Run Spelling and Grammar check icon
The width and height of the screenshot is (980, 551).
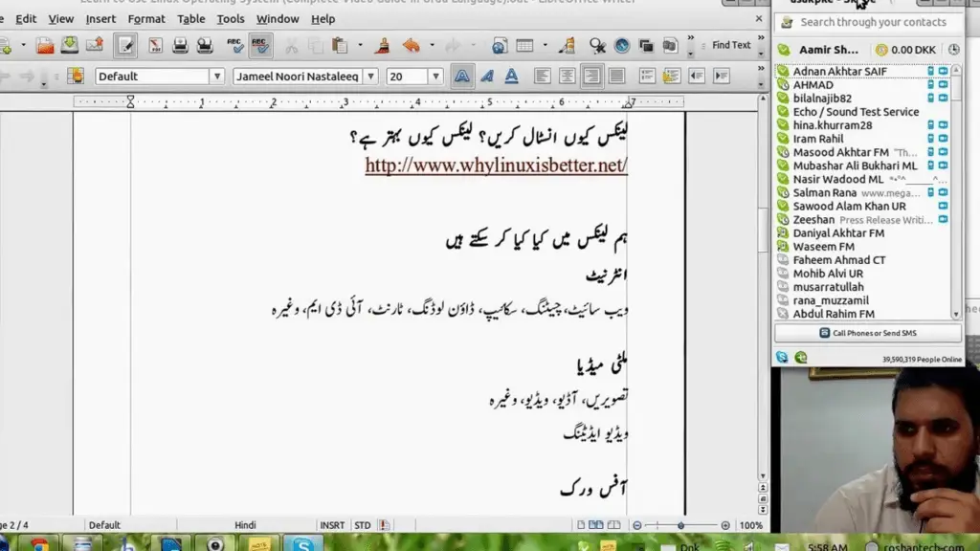coord(235,45)
